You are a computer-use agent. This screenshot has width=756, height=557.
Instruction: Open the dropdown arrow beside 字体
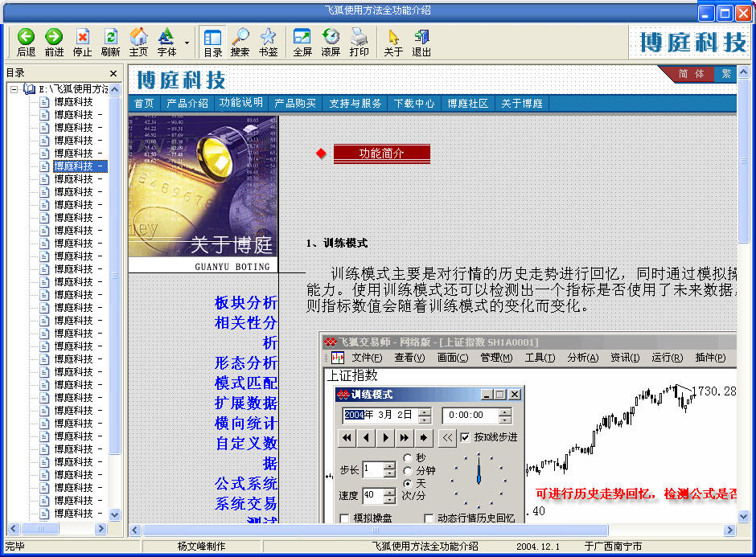(x=187, y=43)
